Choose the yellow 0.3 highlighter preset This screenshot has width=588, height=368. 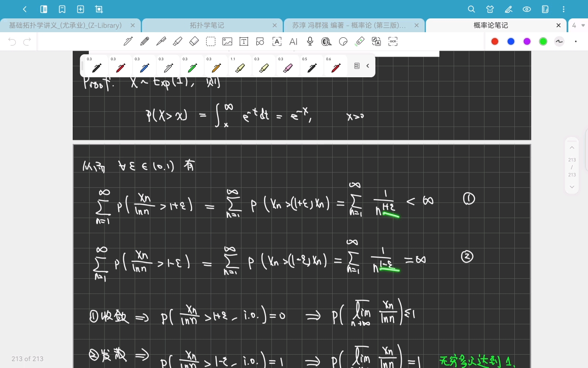pos(264,66)
